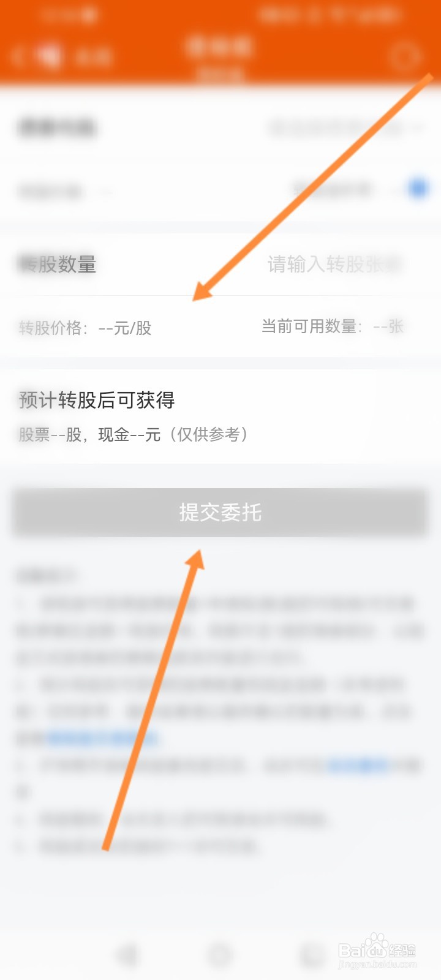Open the second blue link in notes

click(x=359, y=765)
